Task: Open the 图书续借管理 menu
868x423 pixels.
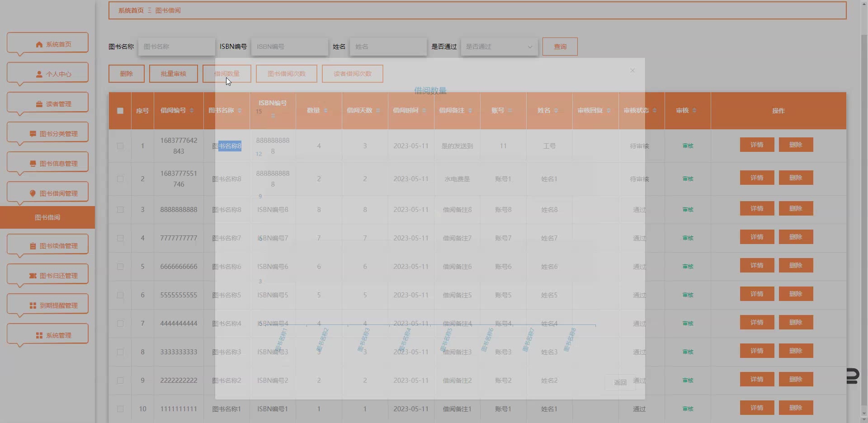Action: coord(47,246)
